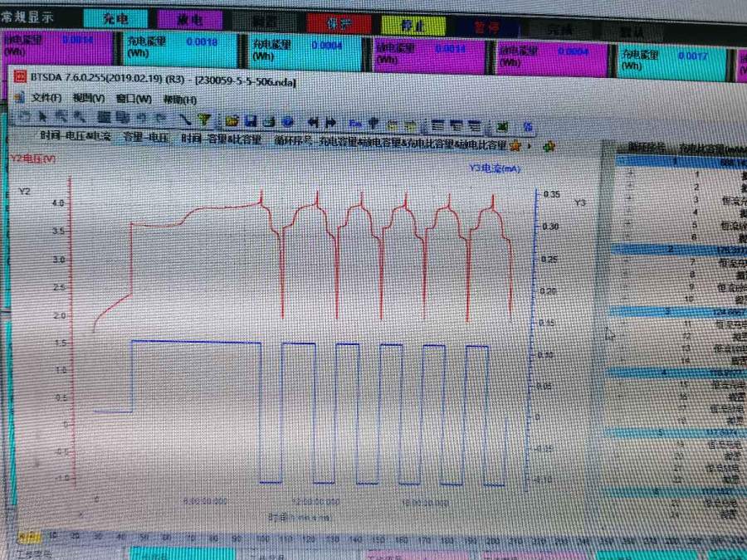The width and height of the screenshot is (747, 560).
Task: Click the cyan 充电 button in background window
Action: (x=115, y=18)
